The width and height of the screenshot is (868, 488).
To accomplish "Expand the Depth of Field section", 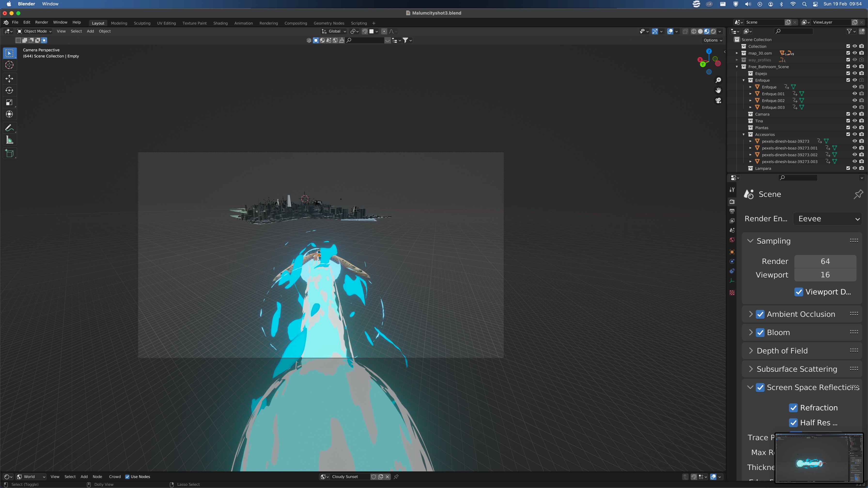I will point(751,350).
